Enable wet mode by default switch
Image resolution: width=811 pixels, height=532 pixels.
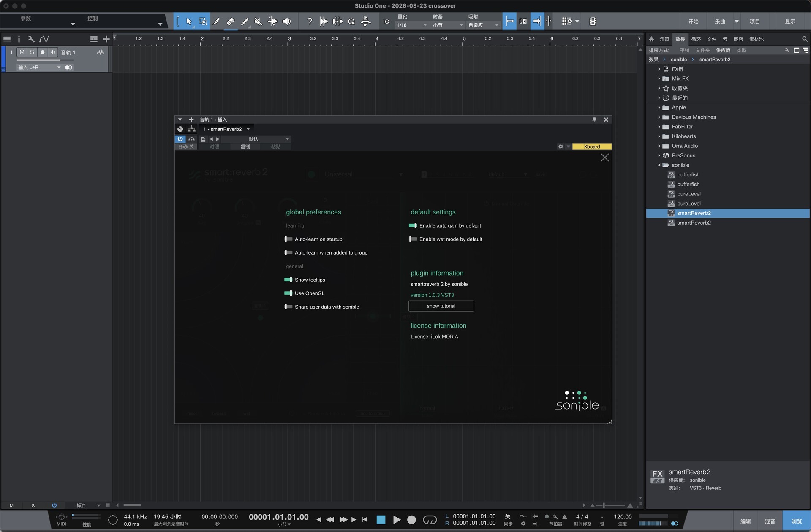point(413,239)
